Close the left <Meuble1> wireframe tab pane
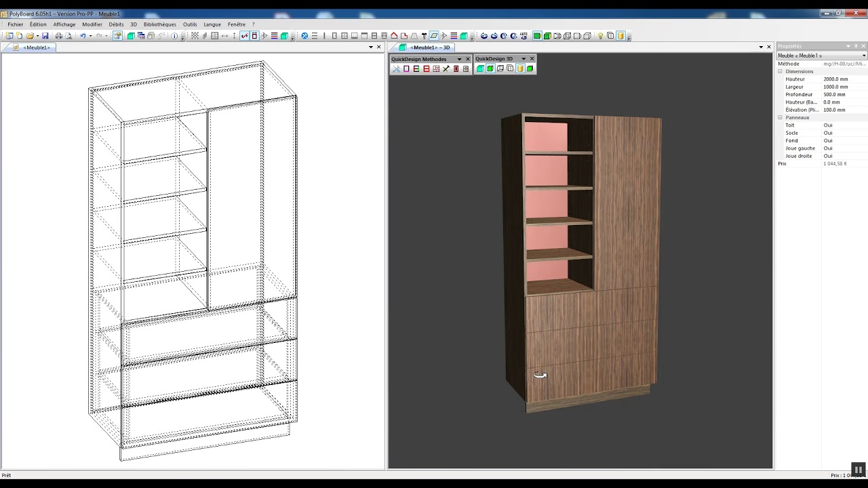Image resolution: width=868 pixels, height=488 pixels. click(x=378, y=47)
